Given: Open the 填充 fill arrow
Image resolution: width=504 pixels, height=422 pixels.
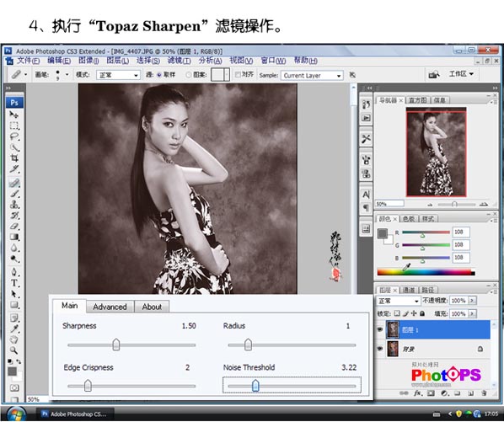Looking at the screenshot, I should click(x=472, y=314).
